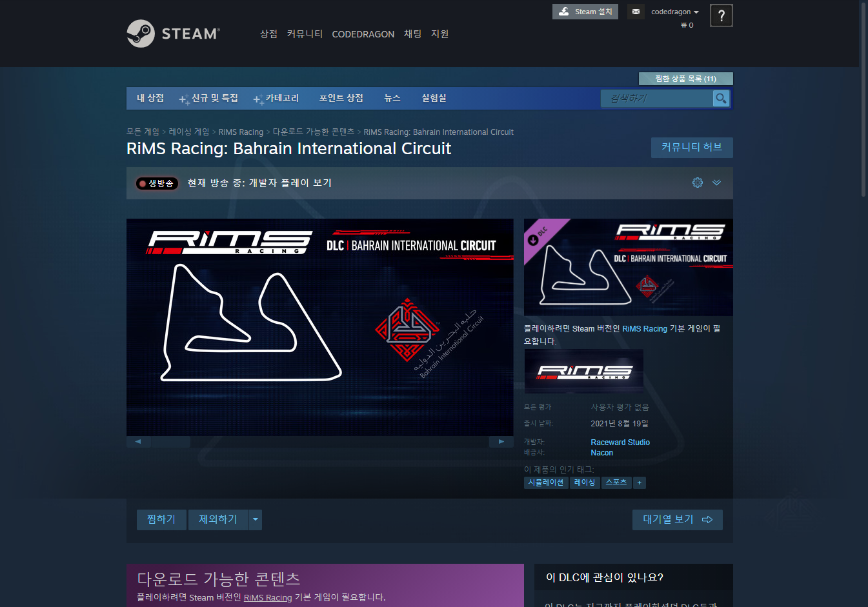
Task: Click the right arrow on screenshot strip
Action: [501, 442]
